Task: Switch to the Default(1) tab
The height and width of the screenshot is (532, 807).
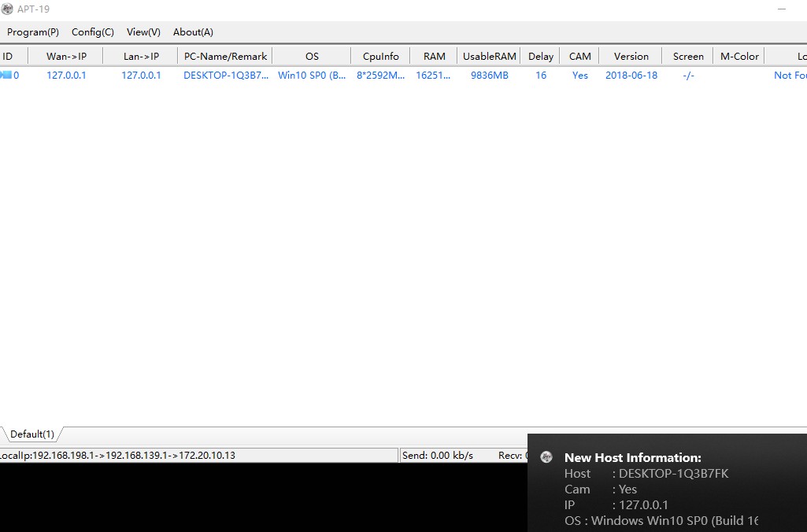Action: pyautogui.click(x=32, y=434)
